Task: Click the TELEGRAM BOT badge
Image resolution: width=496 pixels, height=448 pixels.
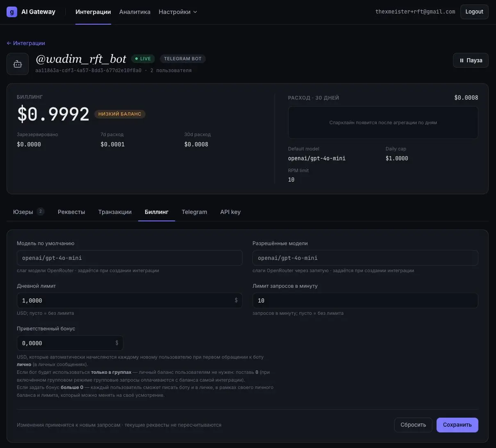Action: click(x=183, y=59)
